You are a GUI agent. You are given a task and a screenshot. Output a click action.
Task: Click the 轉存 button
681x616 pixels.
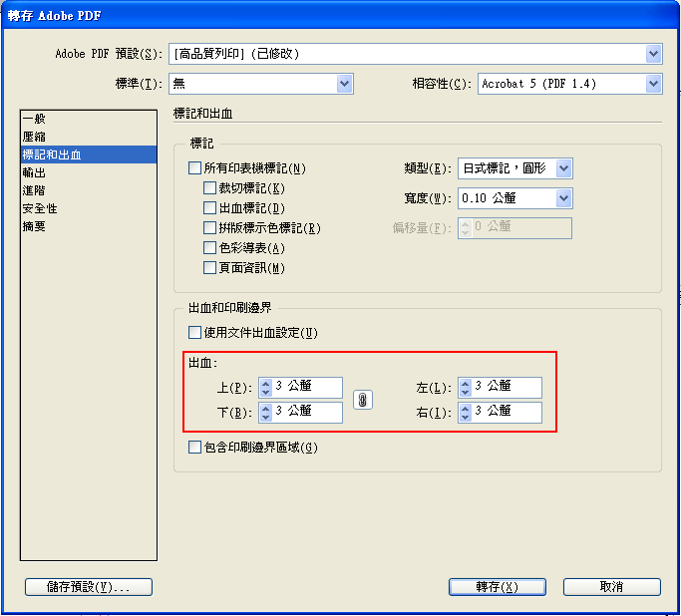498,587
